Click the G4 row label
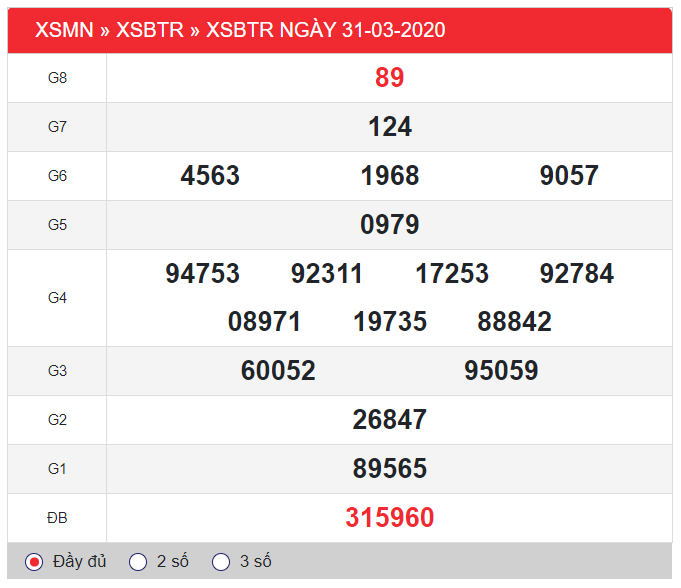 pos(57,298)
